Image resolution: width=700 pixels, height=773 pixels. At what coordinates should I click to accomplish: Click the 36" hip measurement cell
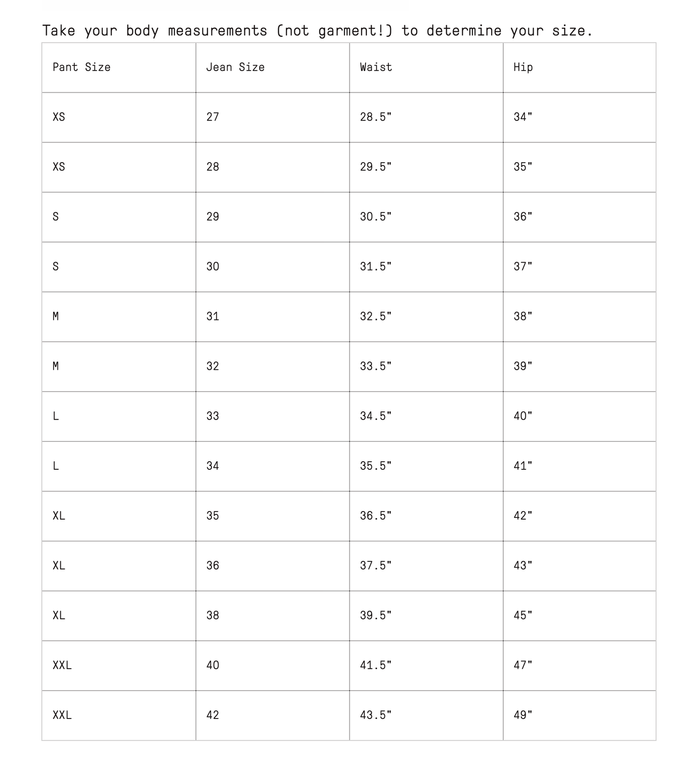(523, 217)
